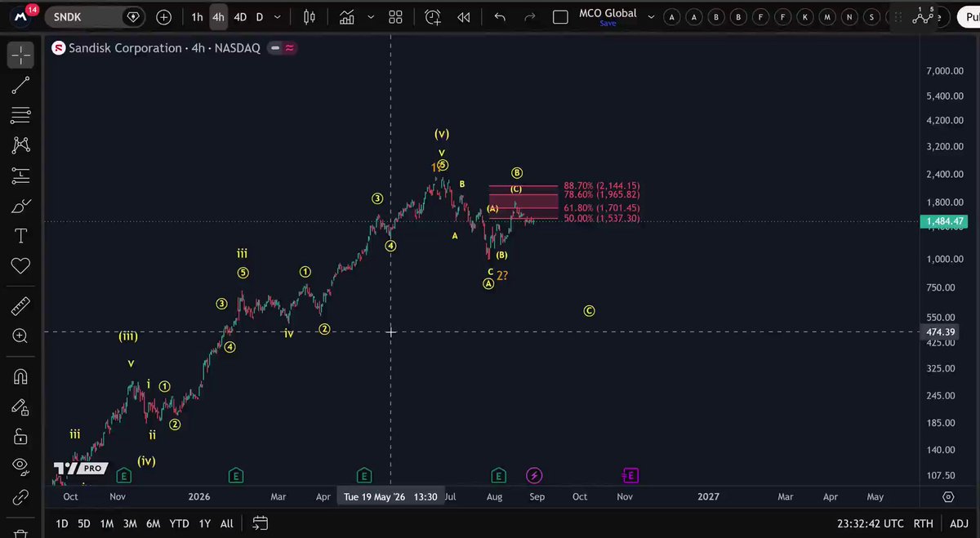The height and width of the screenshot is (538, 980).
Task: Expand the indicator templates dropdown arrow
Action: click(x=372, y=17)
